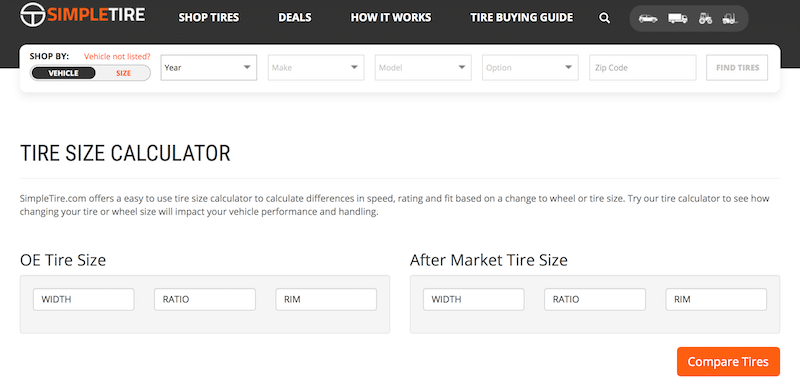Open the DEALS menu

click(294, 18)
